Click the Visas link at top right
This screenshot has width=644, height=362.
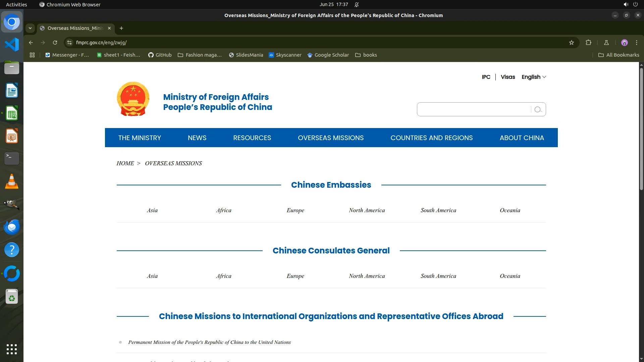(x=507, y=77)
